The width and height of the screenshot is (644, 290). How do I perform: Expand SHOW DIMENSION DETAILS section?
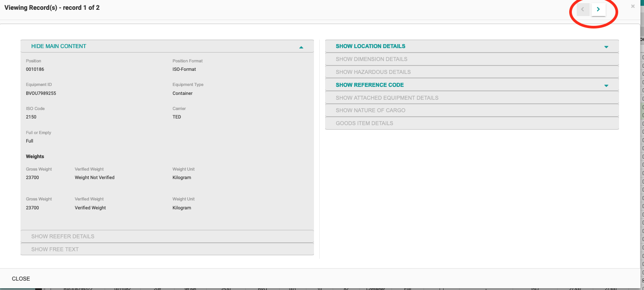pos(371,59)
